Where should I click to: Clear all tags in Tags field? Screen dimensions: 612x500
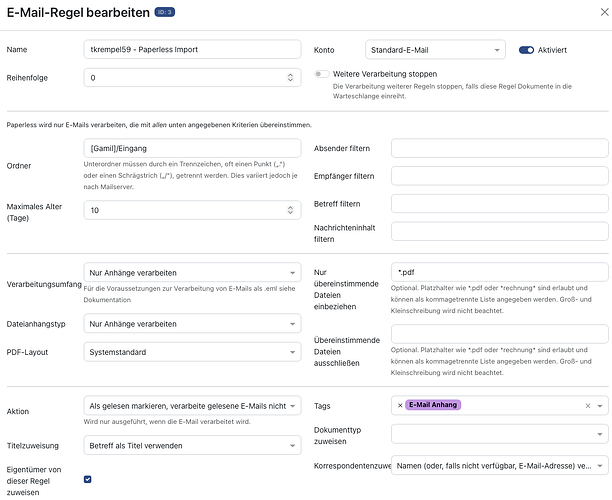pos(588,406)
